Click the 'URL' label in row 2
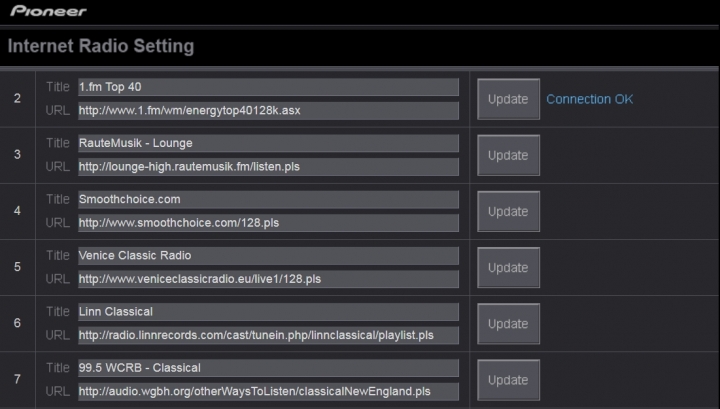This screenshot has width=720, height=409. 58,111
